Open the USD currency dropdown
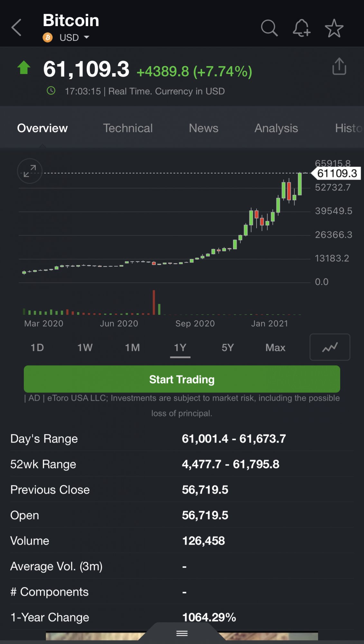Screen dimensions: 364x644 tap(74, 38)
